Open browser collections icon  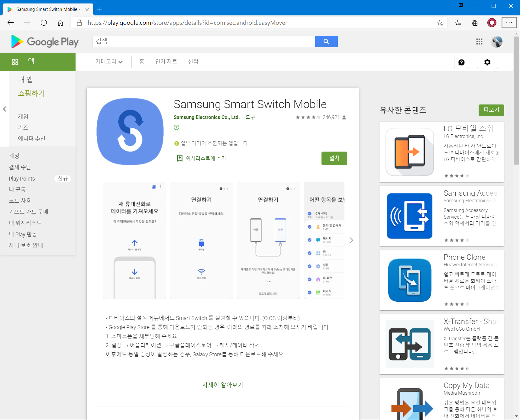pos(475,23)
